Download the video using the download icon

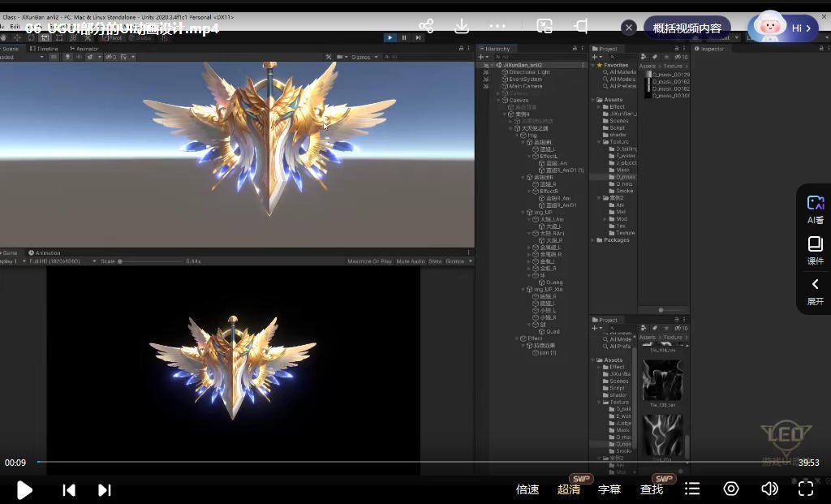click(x=461, y=27)
